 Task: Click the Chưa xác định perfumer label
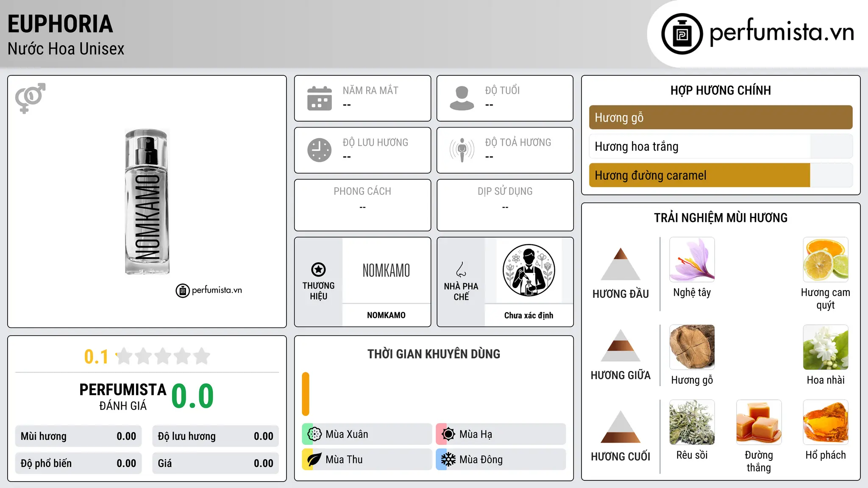(529, 315)
